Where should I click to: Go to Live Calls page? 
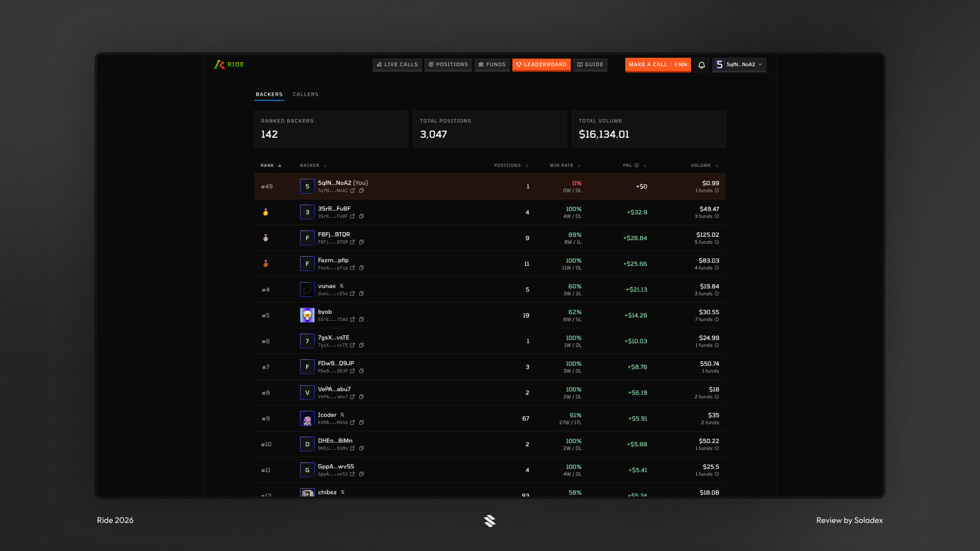[x=397, y=65]
